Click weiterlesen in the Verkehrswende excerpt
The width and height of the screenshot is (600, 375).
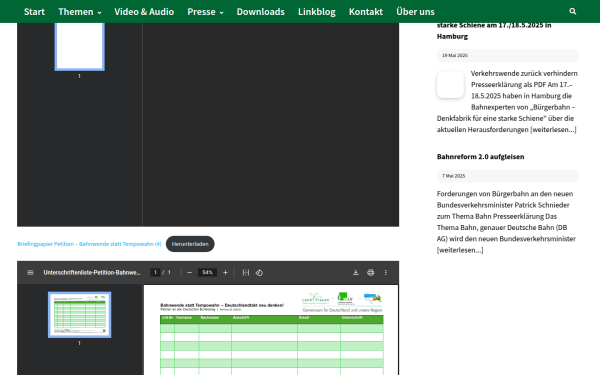click(553, 129)
